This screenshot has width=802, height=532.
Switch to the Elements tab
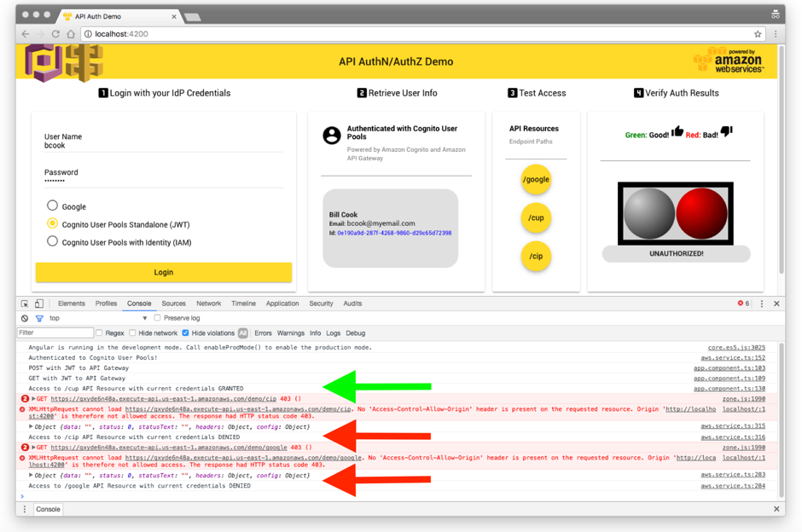tap(72, 304)
